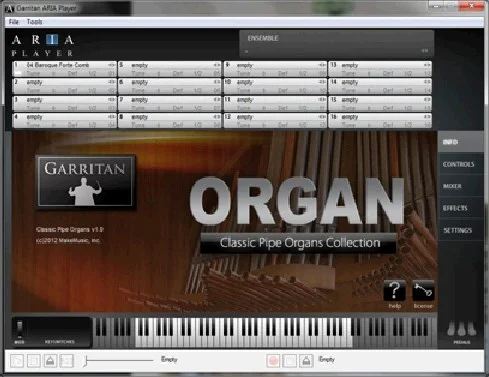The height and width of the screenshot is (377, 489).
Task: Select slot 1 Baroque Forte Comb instrument
Action: coord(58,65)
